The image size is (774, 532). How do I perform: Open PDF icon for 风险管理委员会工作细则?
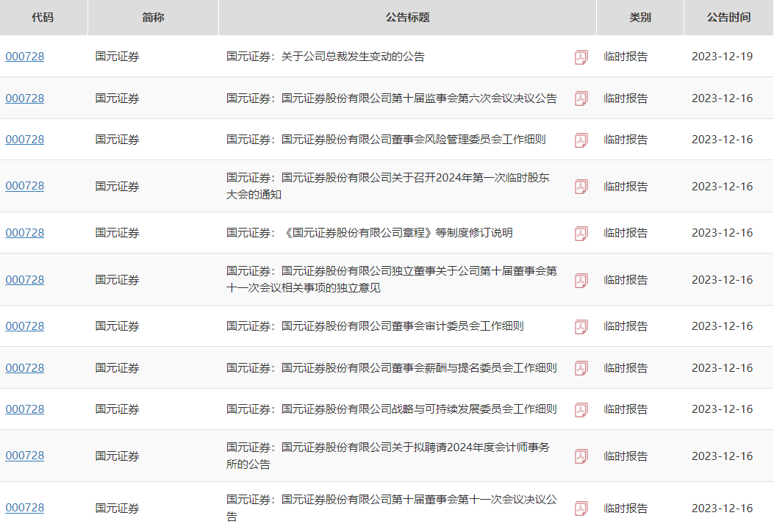click(x=581, y=140)
